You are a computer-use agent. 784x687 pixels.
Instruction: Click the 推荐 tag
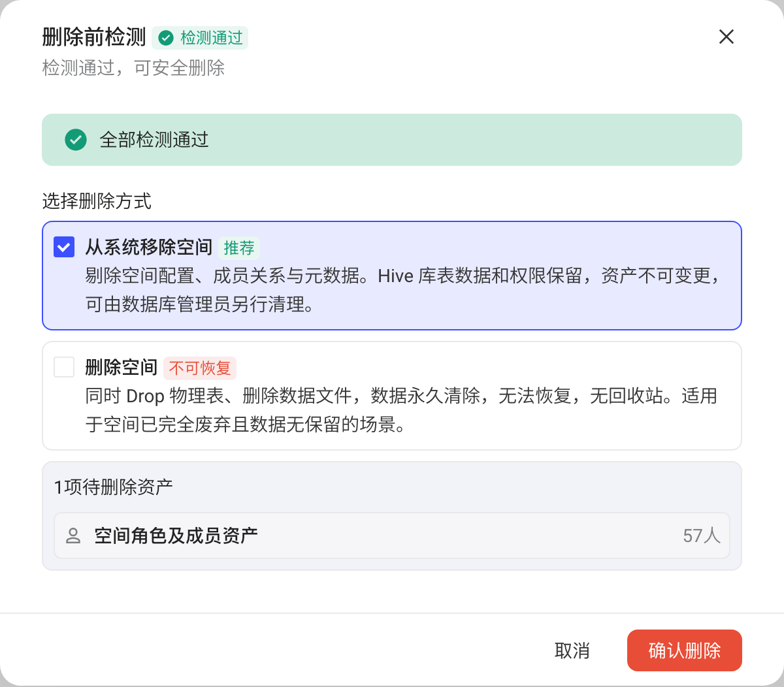click(x=239, y=248)
